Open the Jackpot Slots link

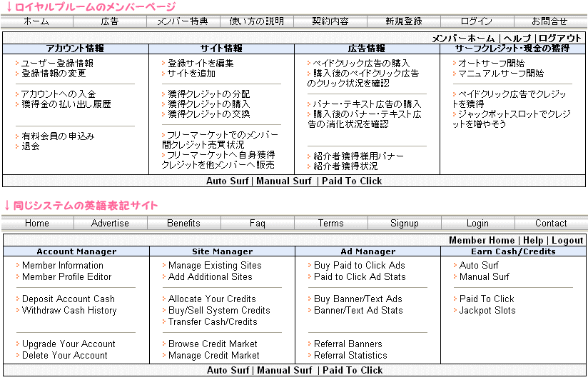487,310
